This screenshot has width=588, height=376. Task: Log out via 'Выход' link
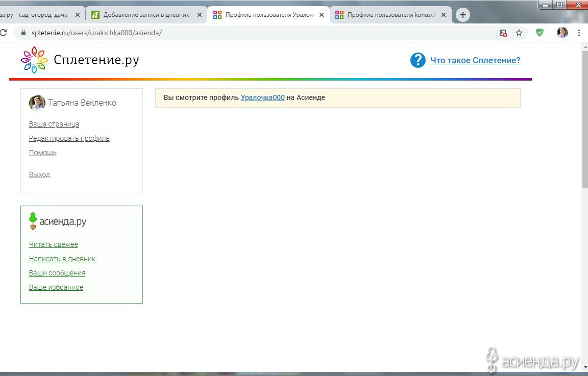pyautogui.click(x=39, y=174)
